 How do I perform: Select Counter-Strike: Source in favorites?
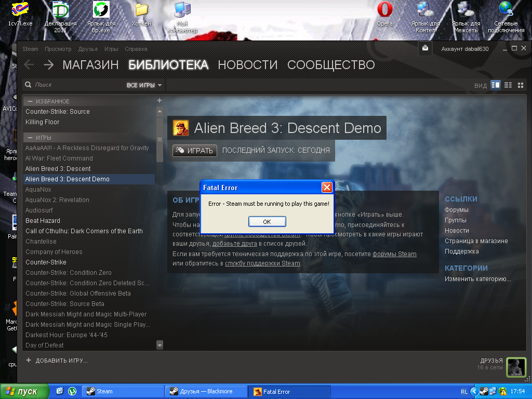click(x=58, y=112)
